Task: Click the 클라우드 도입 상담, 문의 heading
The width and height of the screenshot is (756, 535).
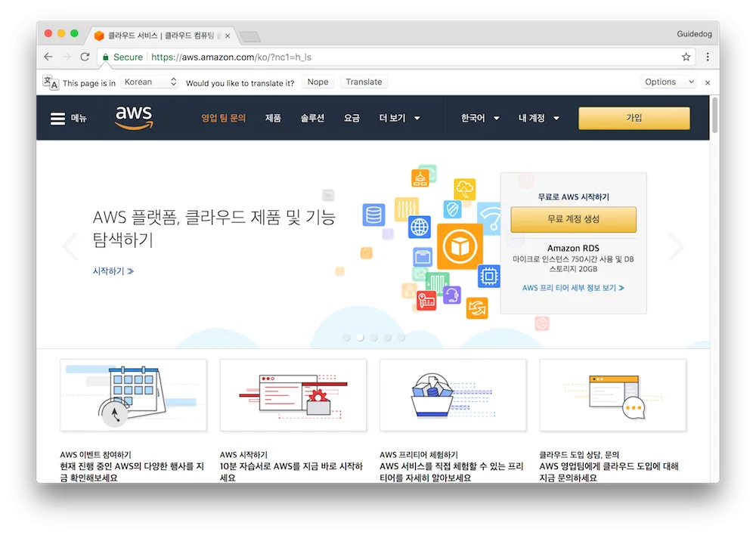Action: pos(579,454)
